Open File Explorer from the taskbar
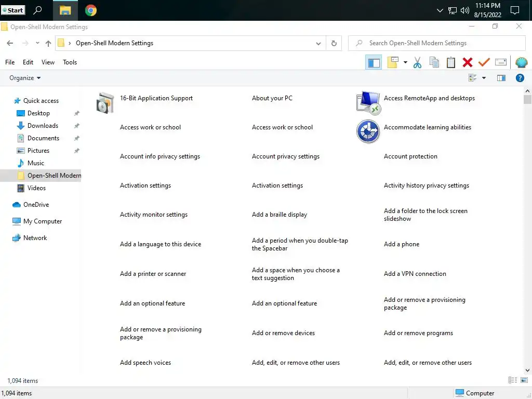The height and width of the screenshot is (399, 532). point(65,10)
